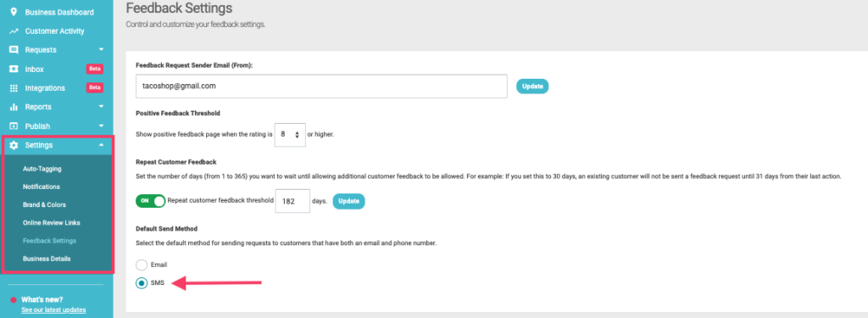Open the Inbox menu item
Viewport: 868px width, 318px height.
34,70
